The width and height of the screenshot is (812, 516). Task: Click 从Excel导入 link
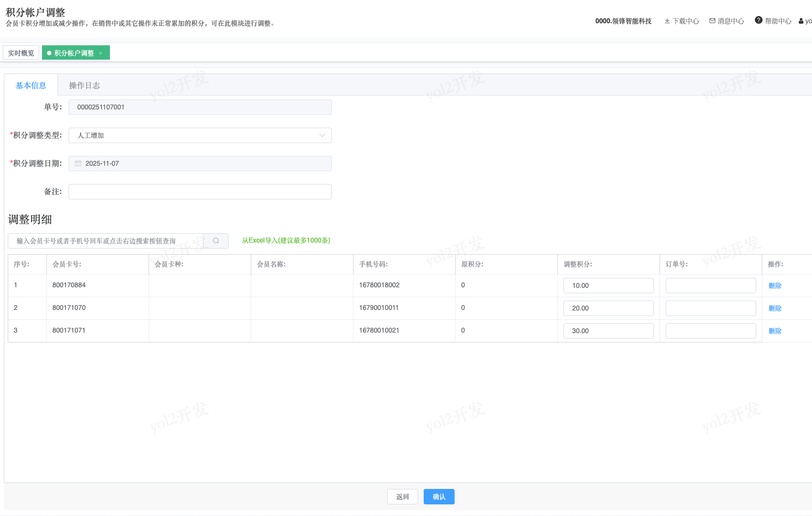point(286,240)
